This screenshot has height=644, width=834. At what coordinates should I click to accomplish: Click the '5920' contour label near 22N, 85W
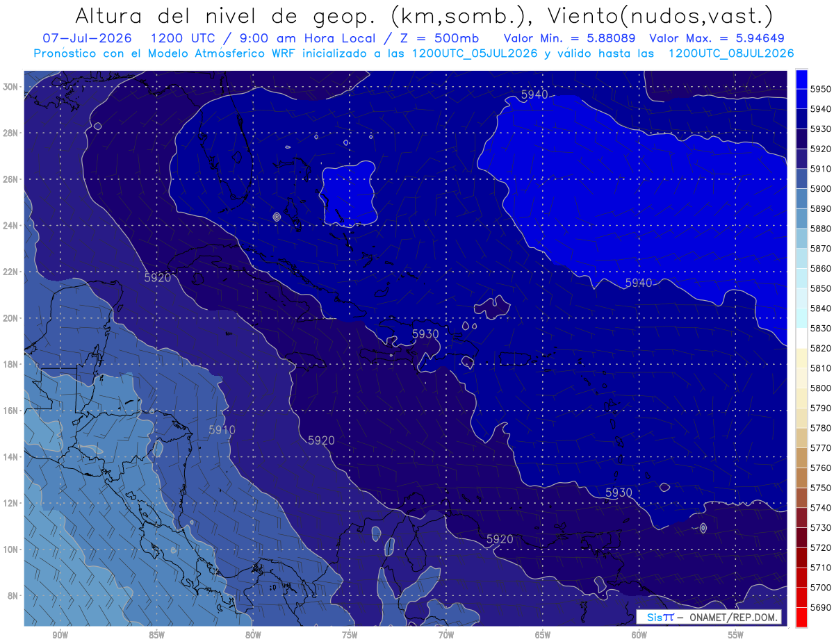(x=158, y=278)
